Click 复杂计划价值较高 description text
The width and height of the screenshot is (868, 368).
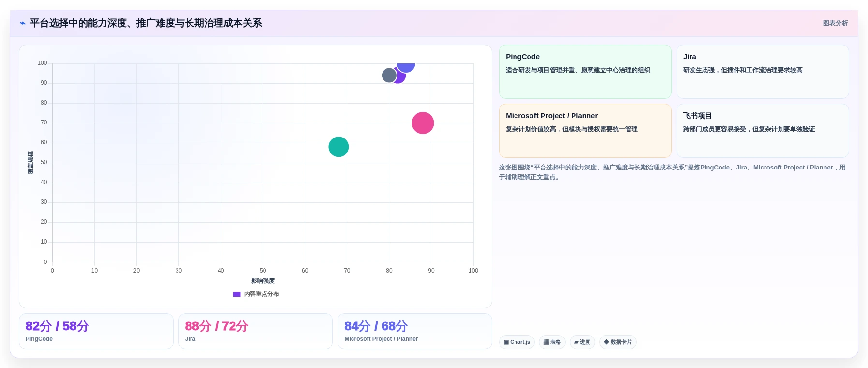(x=572, y=129)
